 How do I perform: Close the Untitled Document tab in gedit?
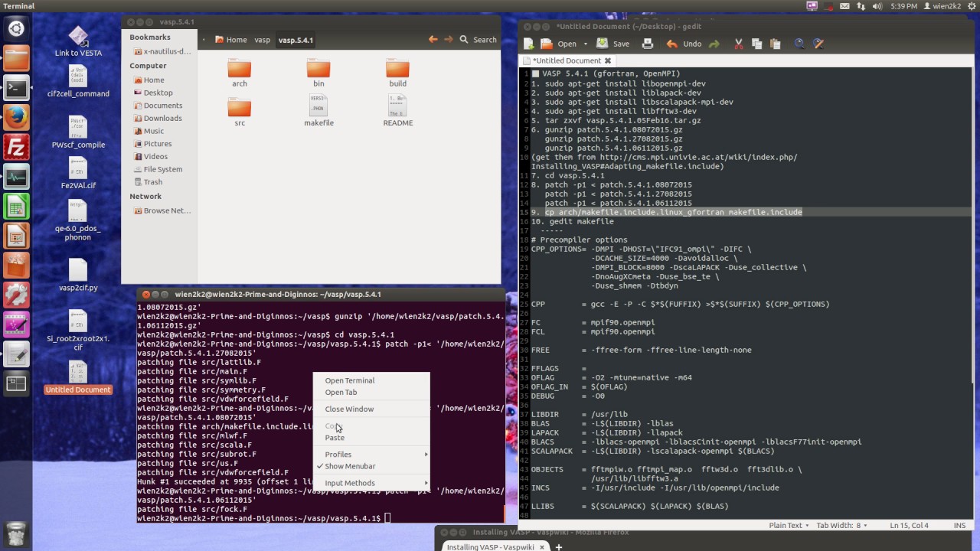coord(608,60)
